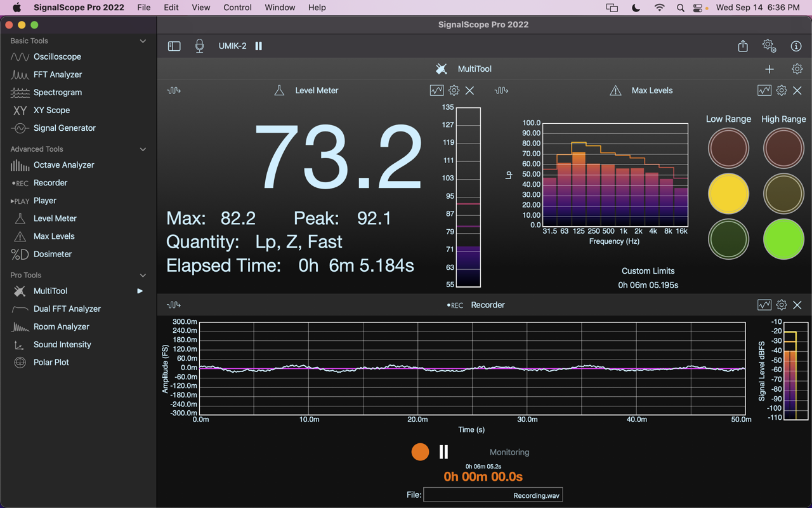Pause monitoring in the Recorder
Viewport: 812px width, 508px height.
tap(444, 451)
